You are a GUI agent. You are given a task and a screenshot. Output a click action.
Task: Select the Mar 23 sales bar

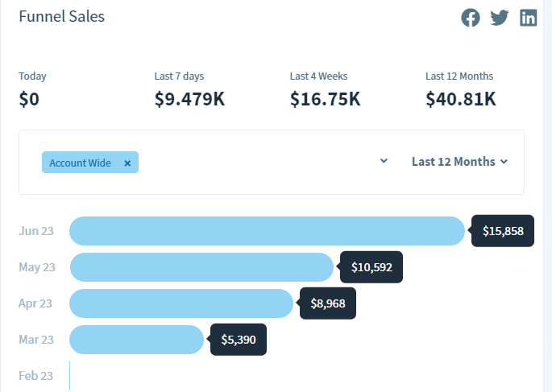tap(136, 340)
